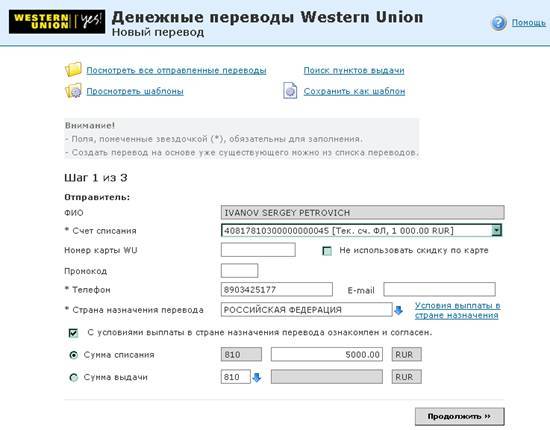Viewport: 550px width, 430px height.
Task: Click the Новый перевод subtitle
Action: pyautogui.click(x=158, y=32)
